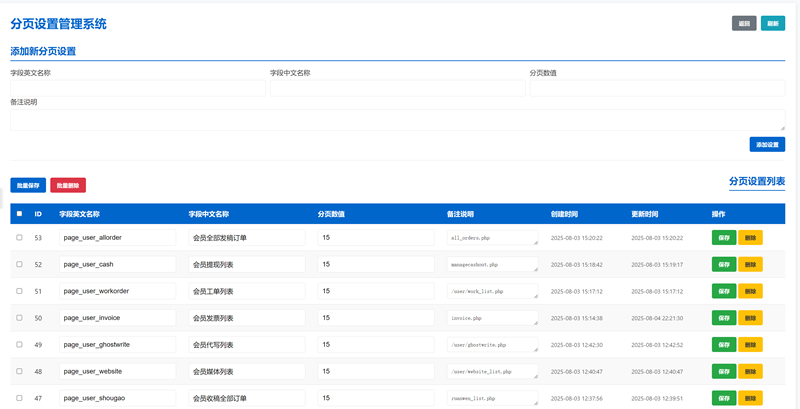Delete the page_user_workorder row
800x409 pixels.
click(751, 291)
